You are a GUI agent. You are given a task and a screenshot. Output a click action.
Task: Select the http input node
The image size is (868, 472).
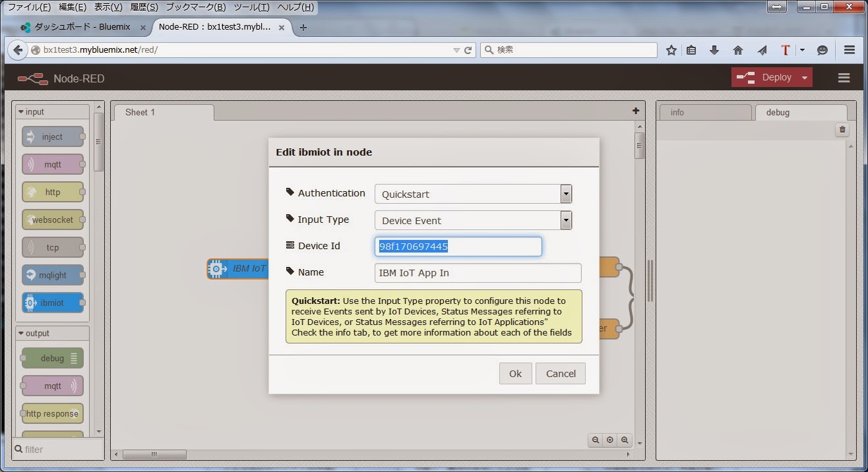pos(53,192)
